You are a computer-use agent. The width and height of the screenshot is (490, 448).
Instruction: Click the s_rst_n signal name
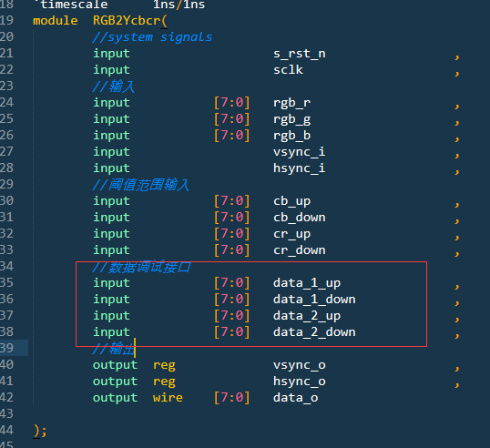click(x=300, y=54)
